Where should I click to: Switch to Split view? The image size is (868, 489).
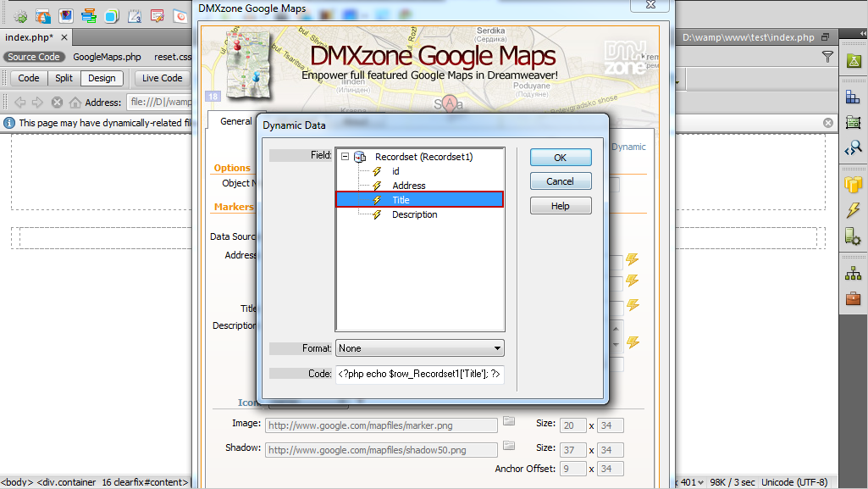pos(64,78)
